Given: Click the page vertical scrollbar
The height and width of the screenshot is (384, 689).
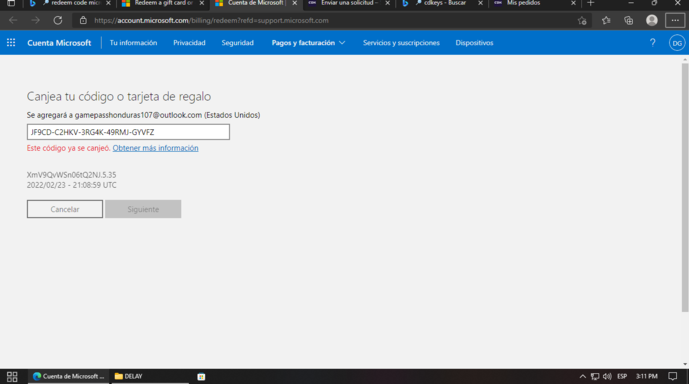Looking at the screenshot, I should [685, 188].
